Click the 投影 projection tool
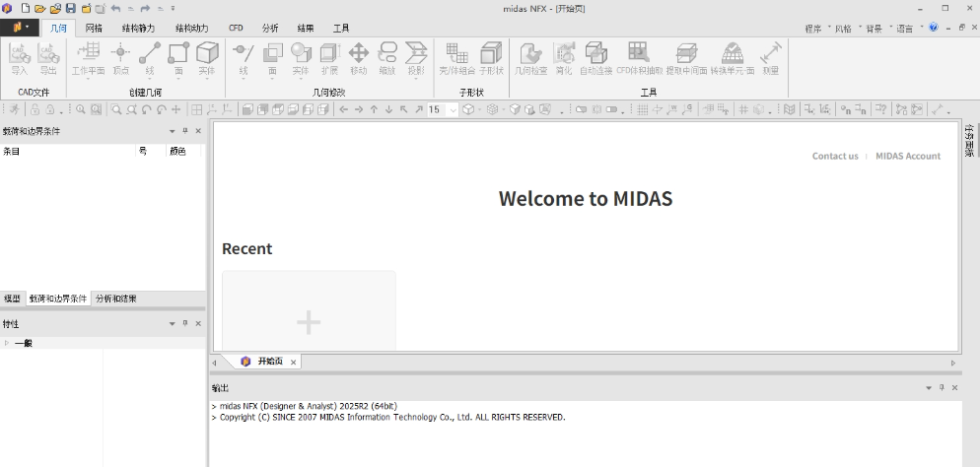 tap(416, 60)
